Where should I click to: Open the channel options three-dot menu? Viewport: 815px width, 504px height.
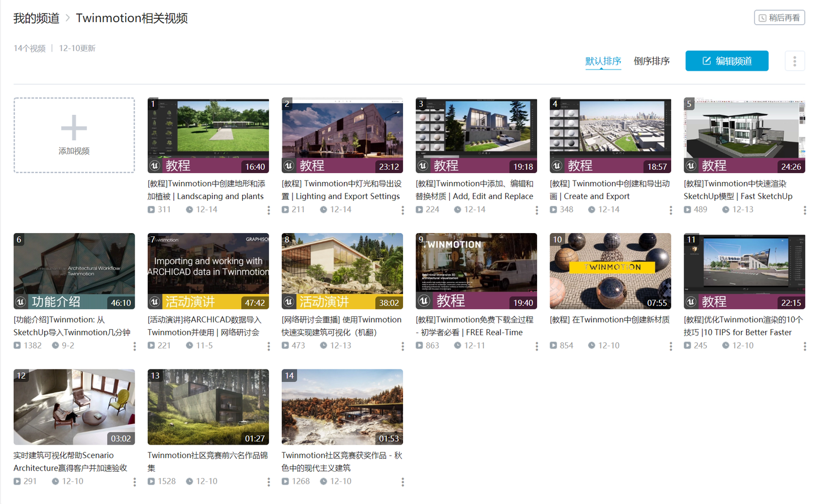coord(795,61)
